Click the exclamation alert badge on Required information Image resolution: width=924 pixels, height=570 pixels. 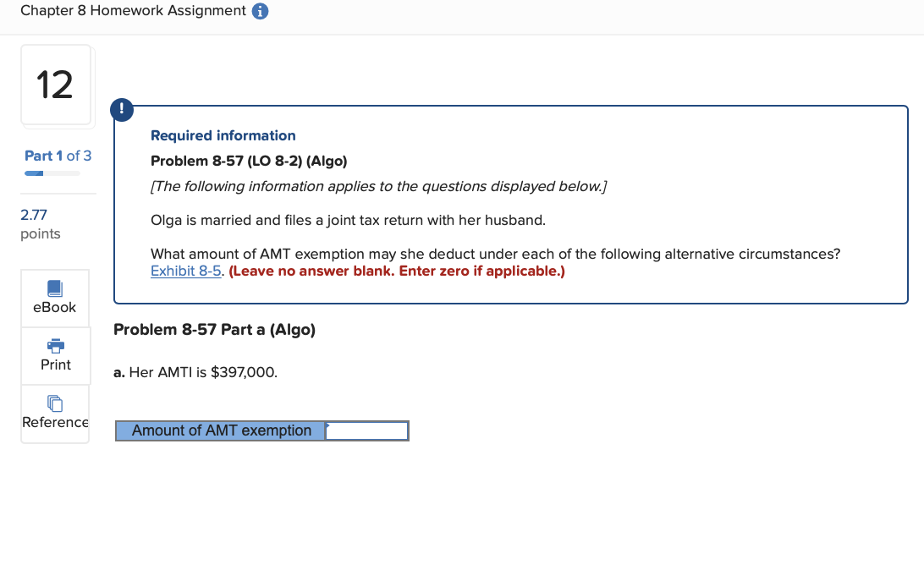pyautogui.click(x=122, y=109)
